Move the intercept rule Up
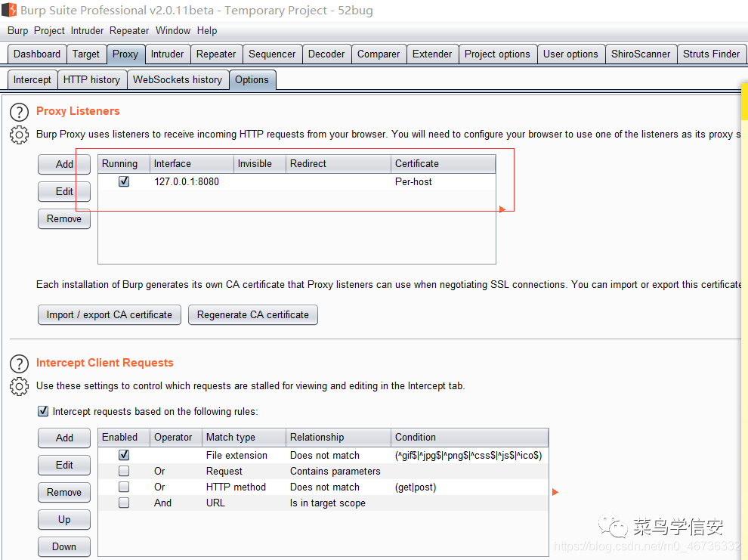Screen dimensions: 748x560 (x=64, y=519)
